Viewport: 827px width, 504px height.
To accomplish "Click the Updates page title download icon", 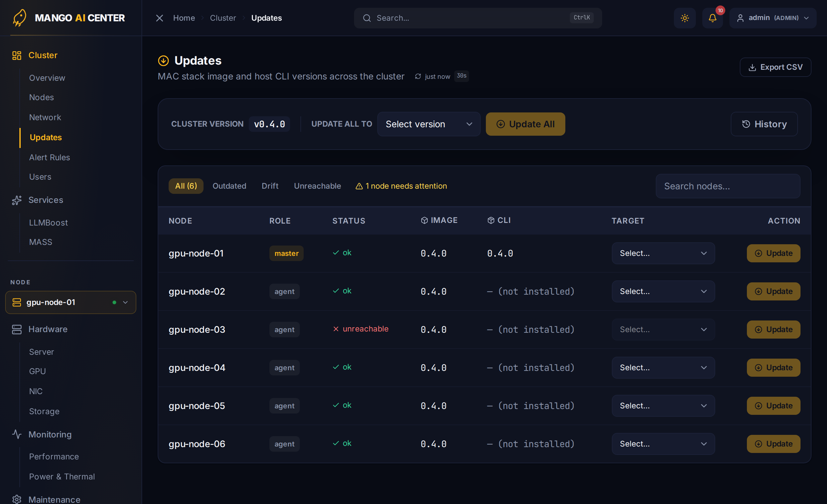I will [163, 61].
